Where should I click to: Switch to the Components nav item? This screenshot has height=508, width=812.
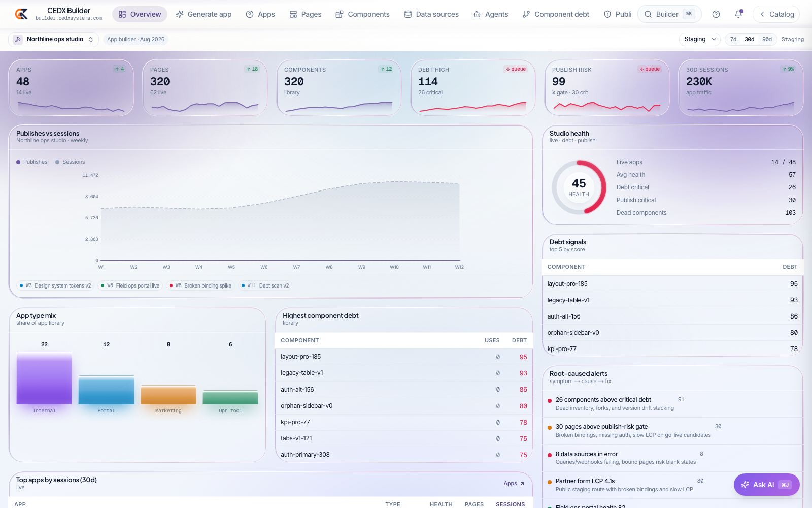[362, 14]
